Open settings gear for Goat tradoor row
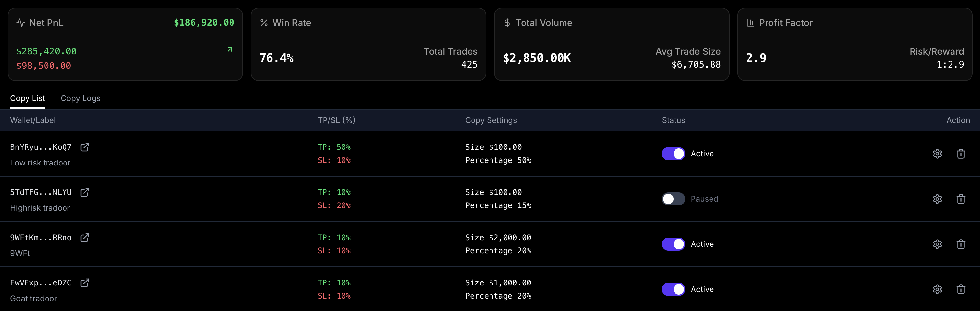Viewport: 980px width, 311px height. coord(937,289)
